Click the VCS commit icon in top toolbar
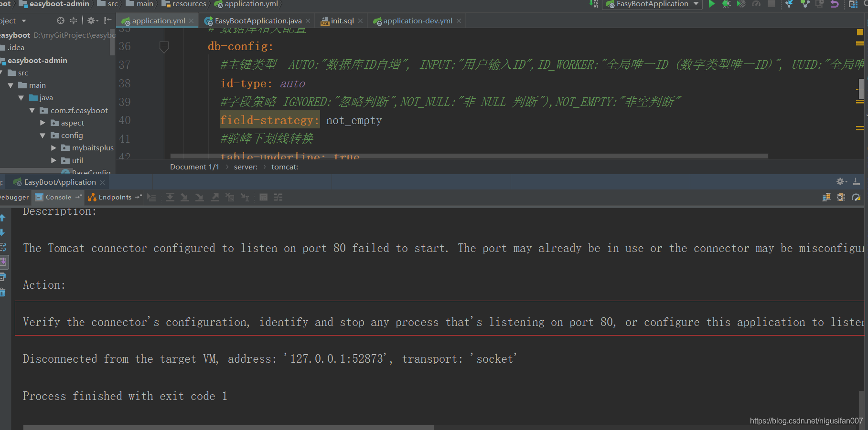Image resolution: width=868 pixels, height=430 pixels. point(805,4)
